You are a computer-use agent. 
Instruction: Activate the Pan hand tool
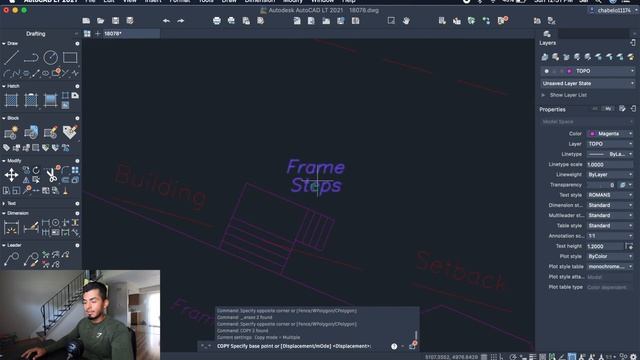click(406, 21)
